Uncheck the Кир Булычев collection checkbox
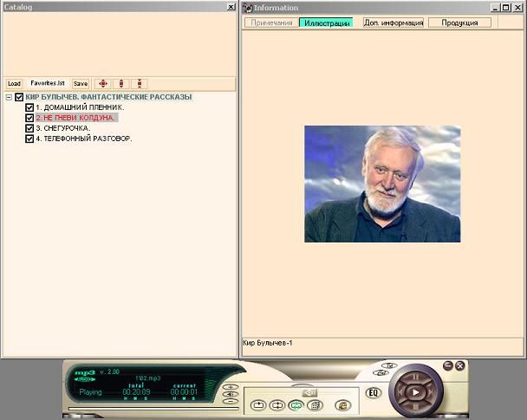Viewport: 527px width, 420px height. click(20, 98)
